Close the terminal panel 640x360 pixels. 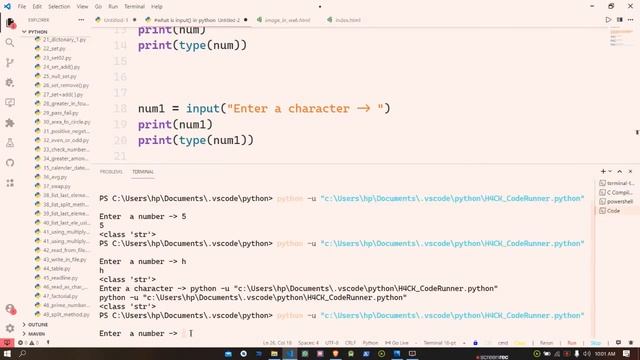(630, 171)
